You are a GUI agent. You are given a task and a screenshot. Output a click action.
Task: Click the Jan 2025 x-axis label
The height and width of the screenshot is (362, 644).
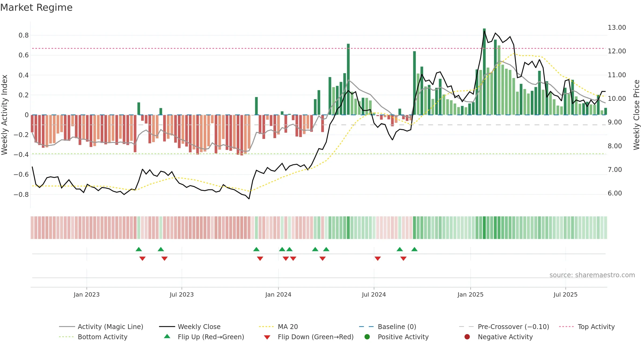point(470,294)
